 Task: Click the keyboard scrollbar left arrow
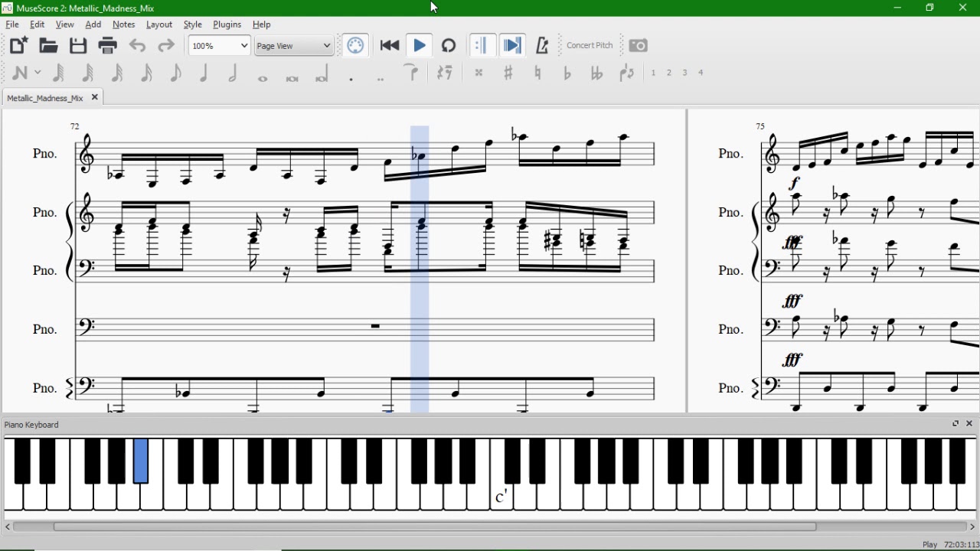click(x=8, y=527)
